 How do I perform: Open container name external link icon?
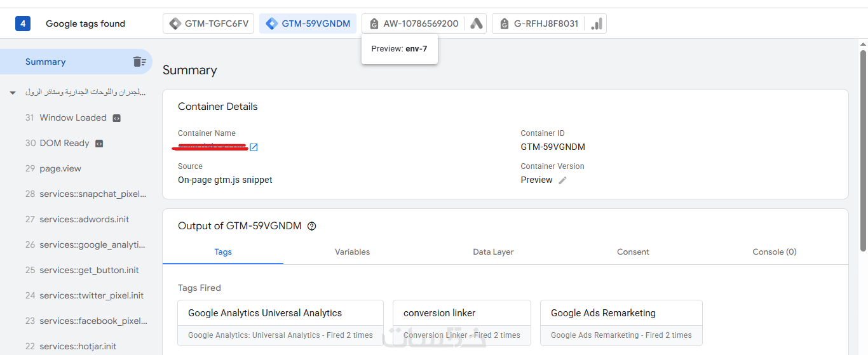pos(254,147)
